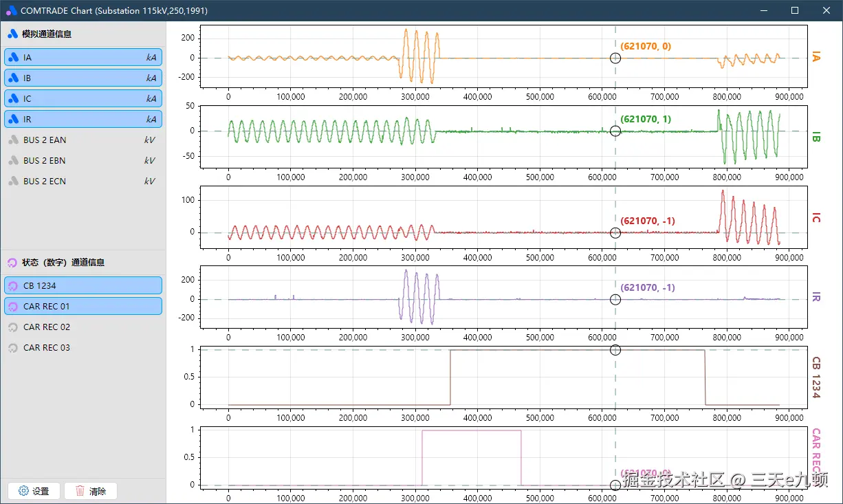The height and width of the screenshot is (504, 843).
Task: Deselect the IC analog channel
Action: point(83,99)
